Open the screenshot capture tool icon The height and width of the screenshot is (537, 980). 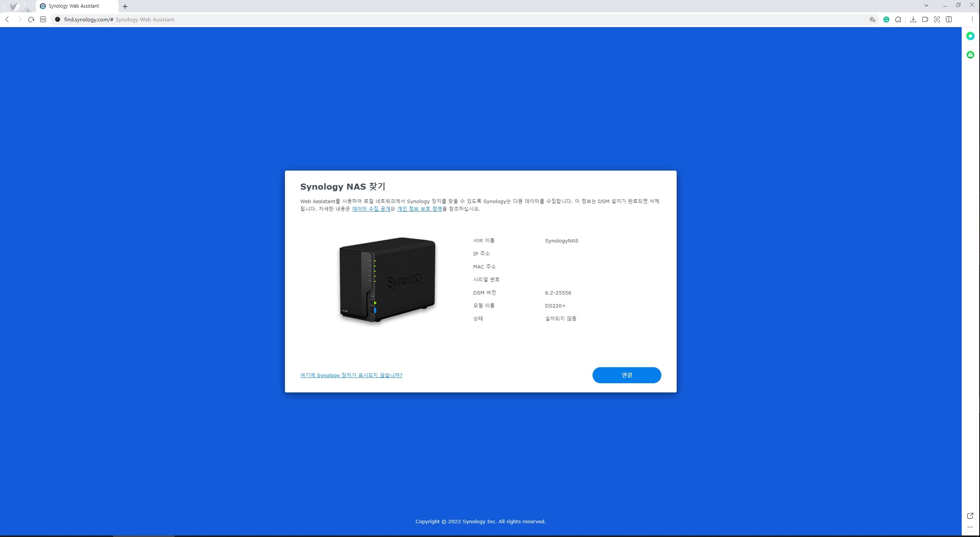coord(937,19)
